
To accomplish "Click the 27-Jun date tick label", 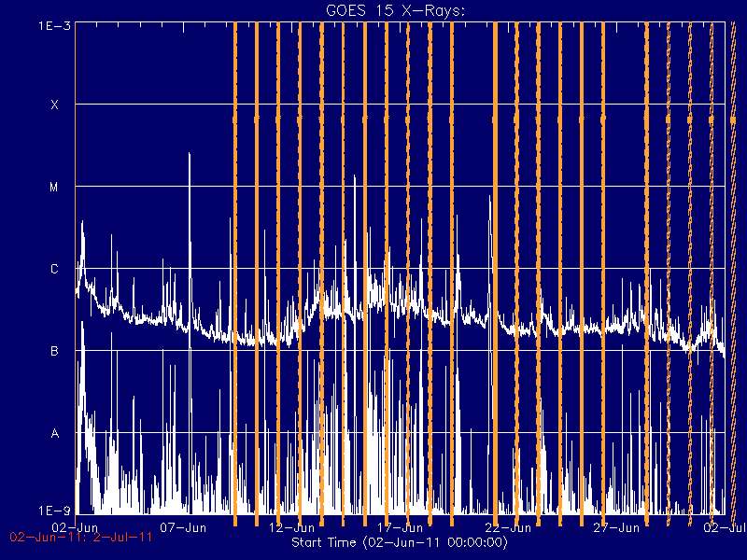I will click(616, 527).
